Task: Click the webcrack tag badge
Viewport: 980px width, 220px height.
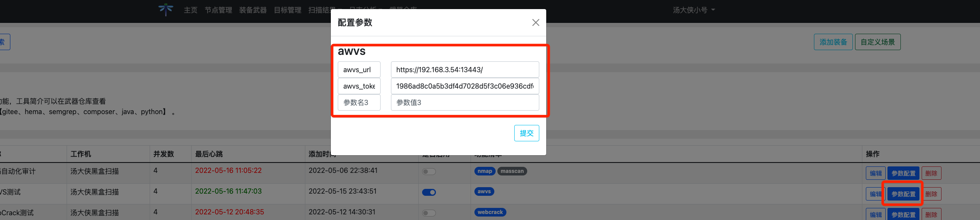Action: [490, 212]
